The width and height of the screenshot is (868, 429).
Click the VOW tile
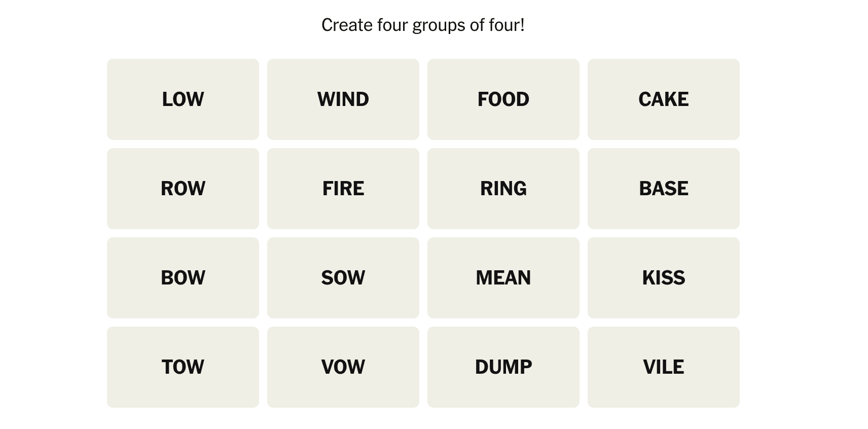[343, 367]
